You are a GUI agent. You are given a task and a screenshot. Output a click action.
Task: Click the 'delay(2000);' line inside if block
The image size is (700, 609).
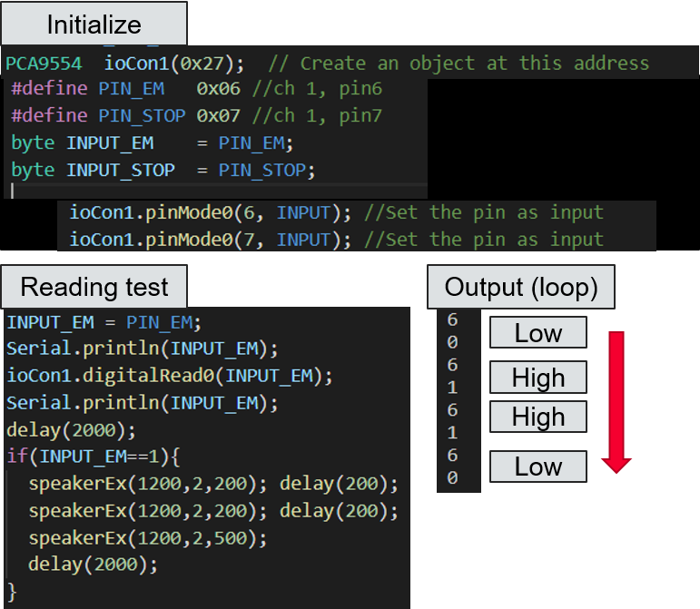[x=93, y=565]
